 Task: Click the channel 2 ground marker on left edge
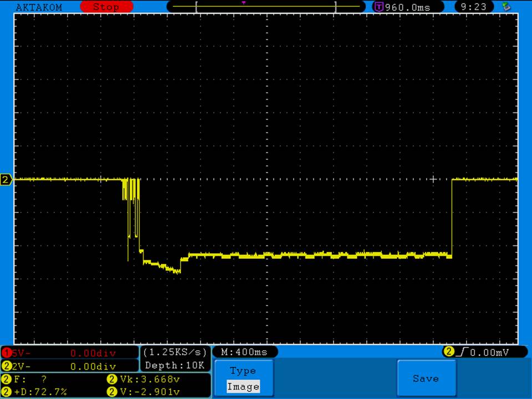pos(6,180)
